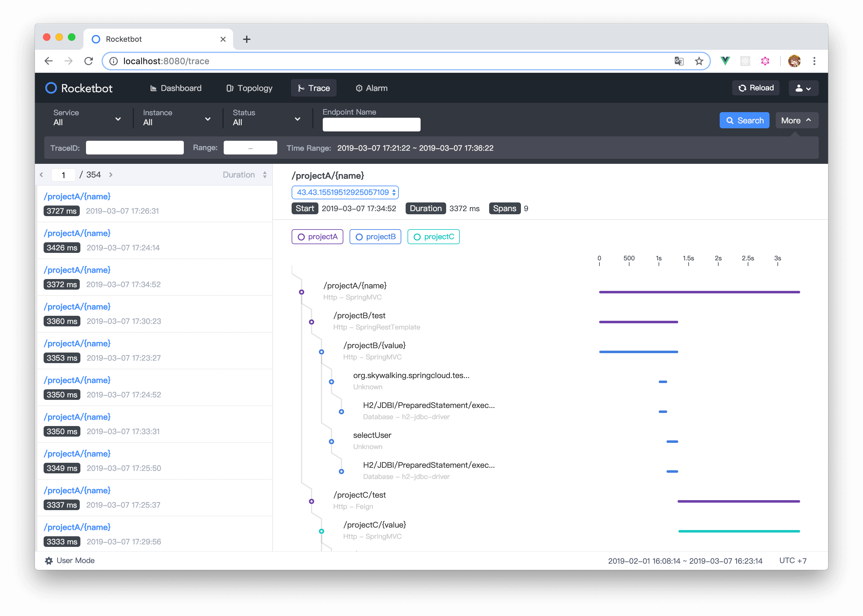Viewport: 863px width, 616px height.
Task: Click the browser reload page icon
Action: pyautogui.click(x=89, y=61)
